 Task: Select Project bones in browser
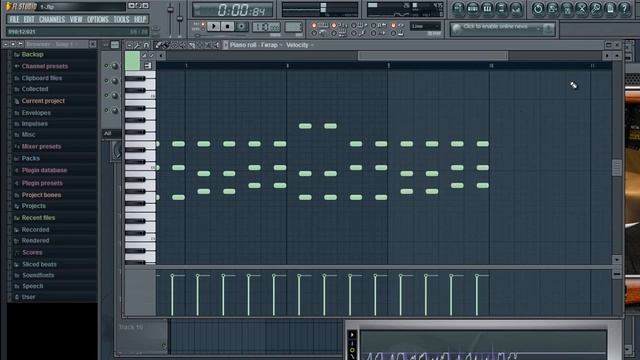click(41, 195)
